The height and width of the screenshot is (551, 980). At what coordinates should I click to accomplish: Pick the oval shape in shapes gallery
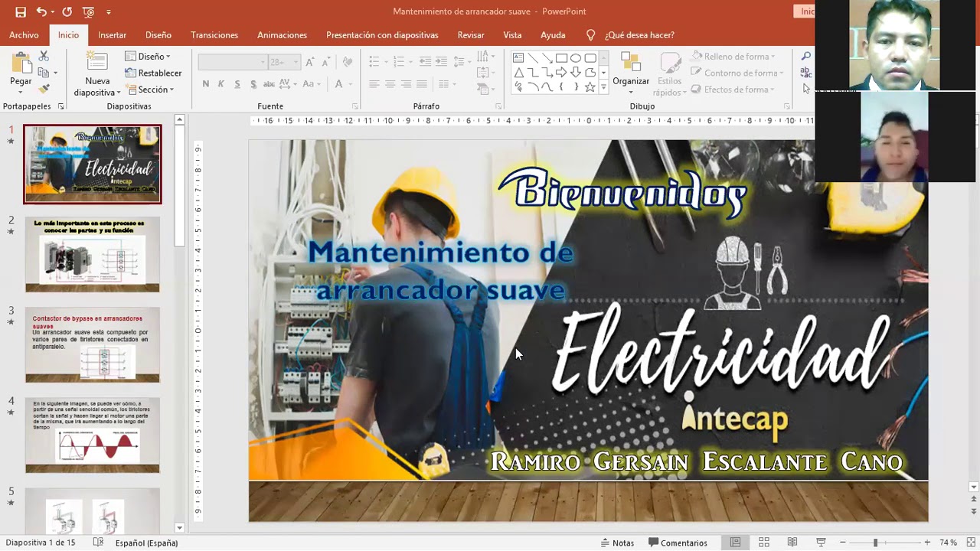pos(576,58)
